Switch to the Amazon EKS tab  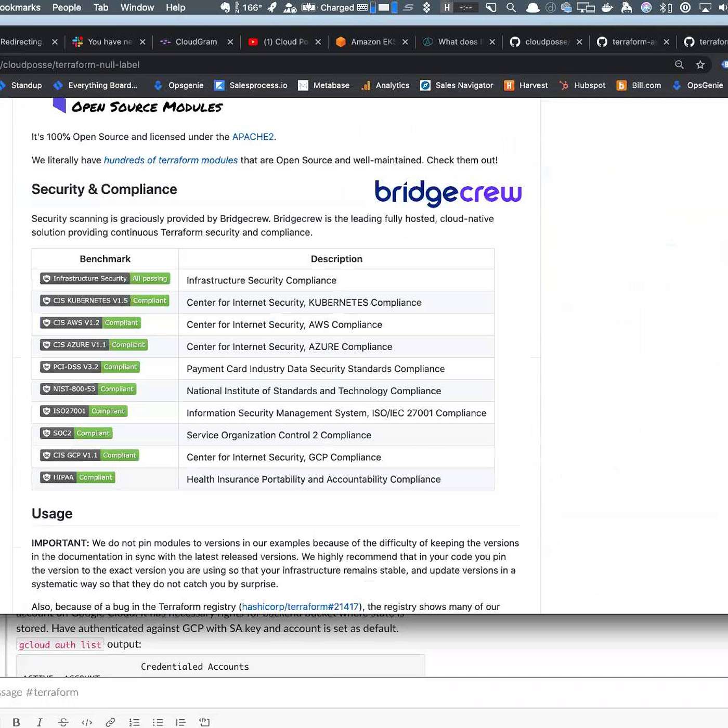point(372,42)
